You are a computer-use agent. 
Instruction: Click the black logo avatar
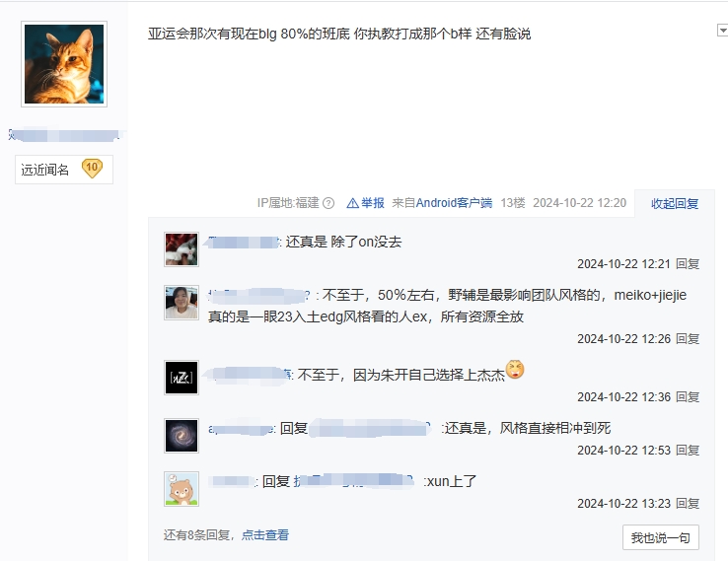(182, 378)
